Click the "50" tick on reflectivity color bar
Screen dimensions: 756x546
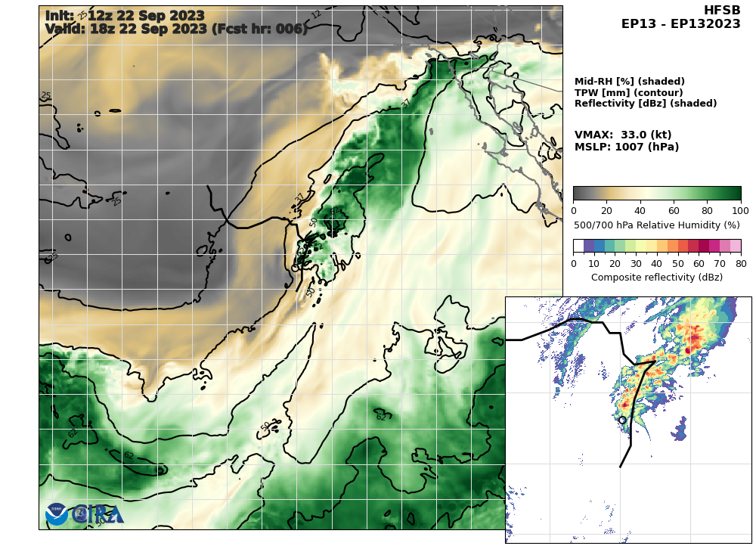tap(678, 264)
